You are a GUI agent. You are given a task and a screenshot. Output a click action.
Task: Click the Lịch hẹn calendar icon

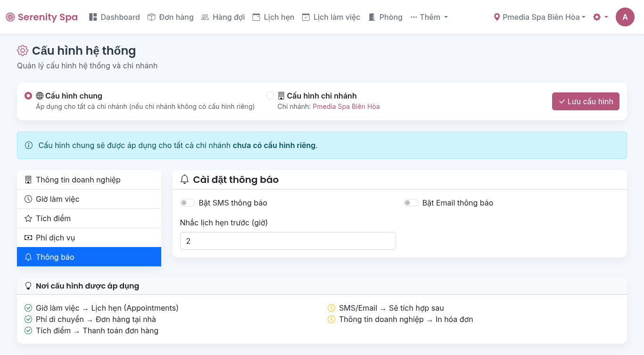point(256,17)
